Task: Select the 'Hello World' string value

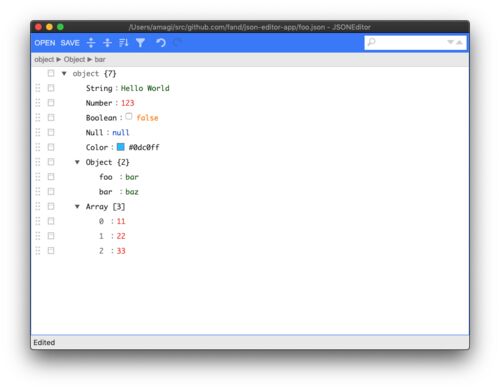Action: coord(145,88)
